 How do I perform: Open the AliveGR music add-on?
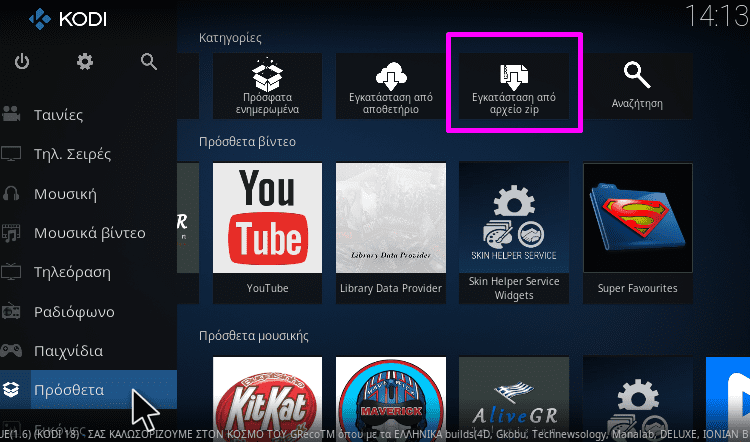pos(514,399)
